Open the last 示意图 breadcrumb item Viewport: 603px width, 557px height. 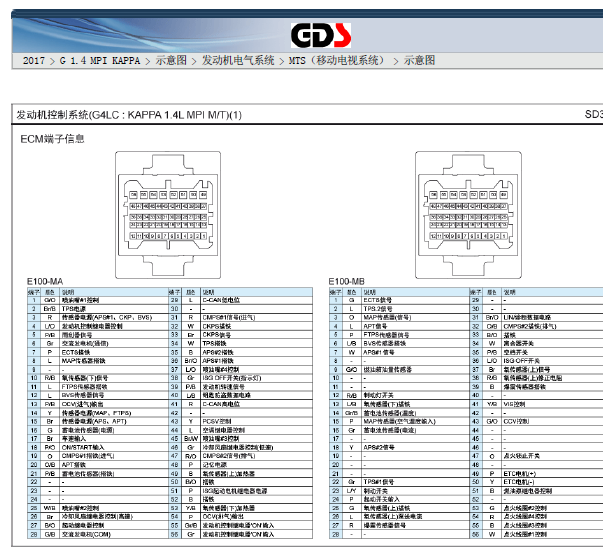coord(420,60)
